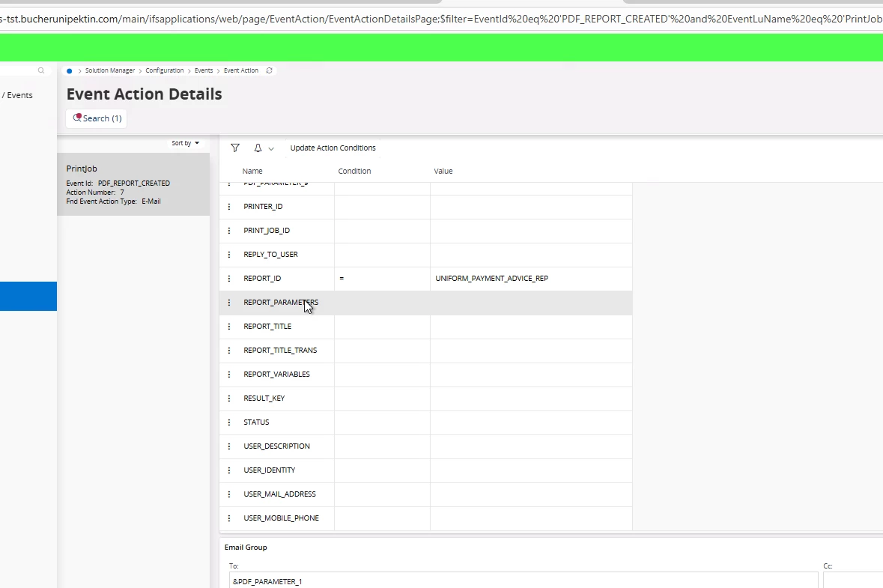Click the Email Group section heading
Viewport: 883px width, 588px height.
(x=246, y=547)
